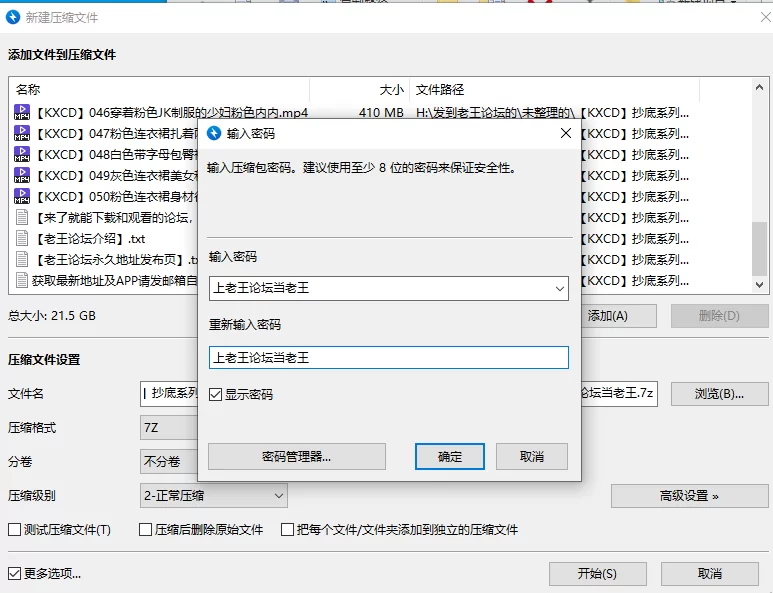Sort file list by 文件路径 column header

click(554, 90)
